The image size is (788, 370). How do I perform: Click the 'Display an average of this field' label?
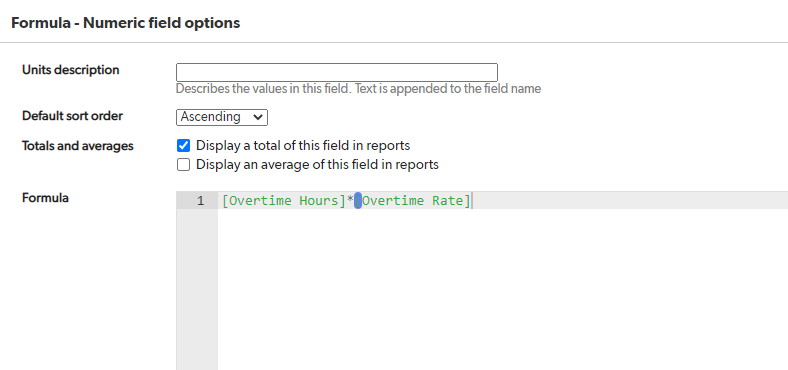pos(317,164)
